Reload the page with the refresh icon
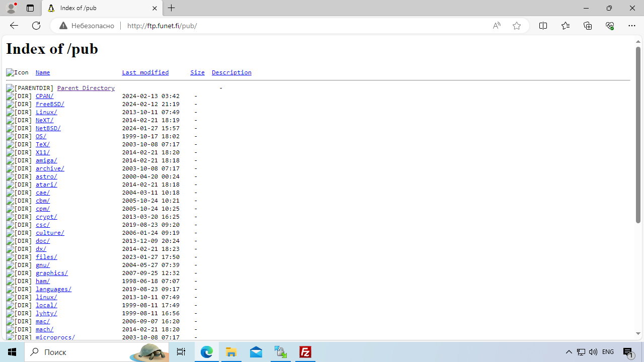Image resolution: width=644 pixels, height=362 pixels. [36, 26]
